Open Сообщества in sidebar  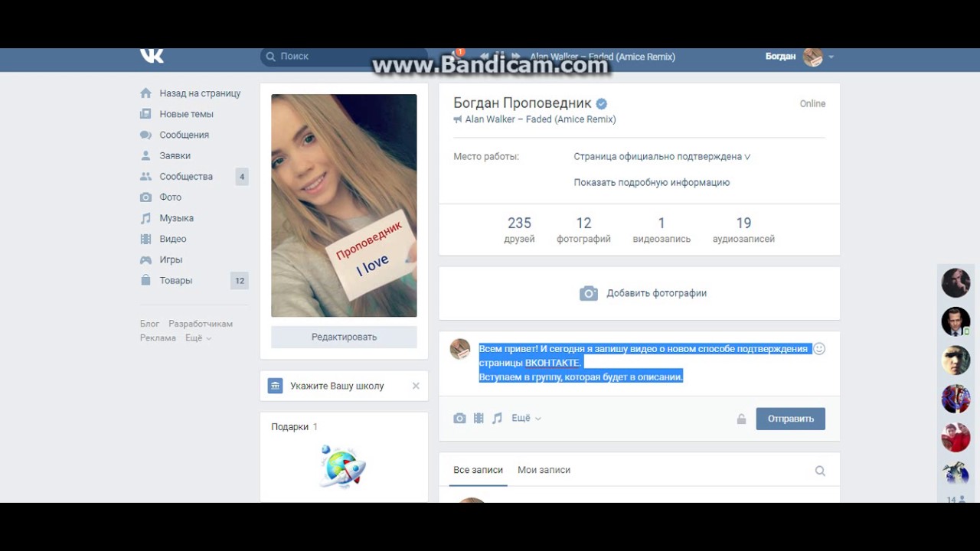(x=186, y=176)
